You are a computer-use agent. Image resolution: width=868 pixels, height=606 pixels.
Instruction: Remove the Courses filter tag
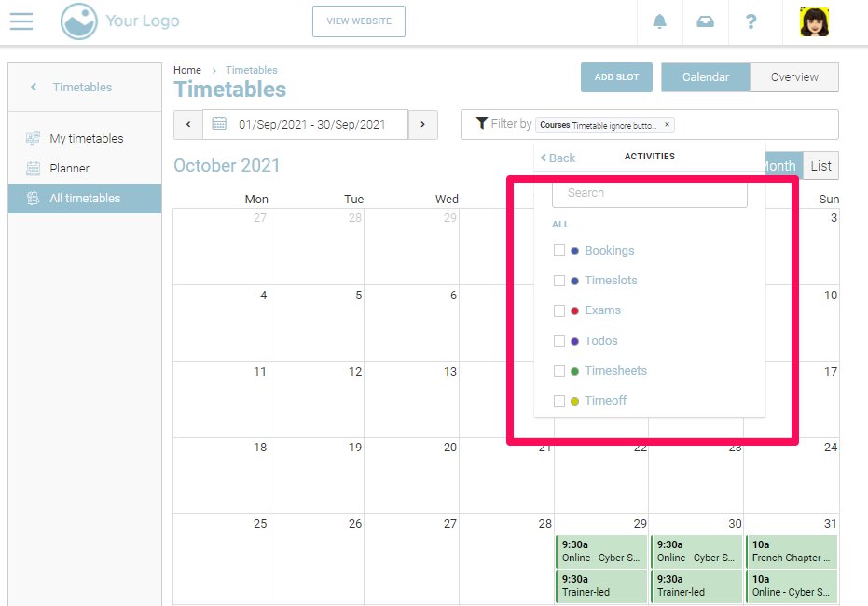click(x=667, y=124)
